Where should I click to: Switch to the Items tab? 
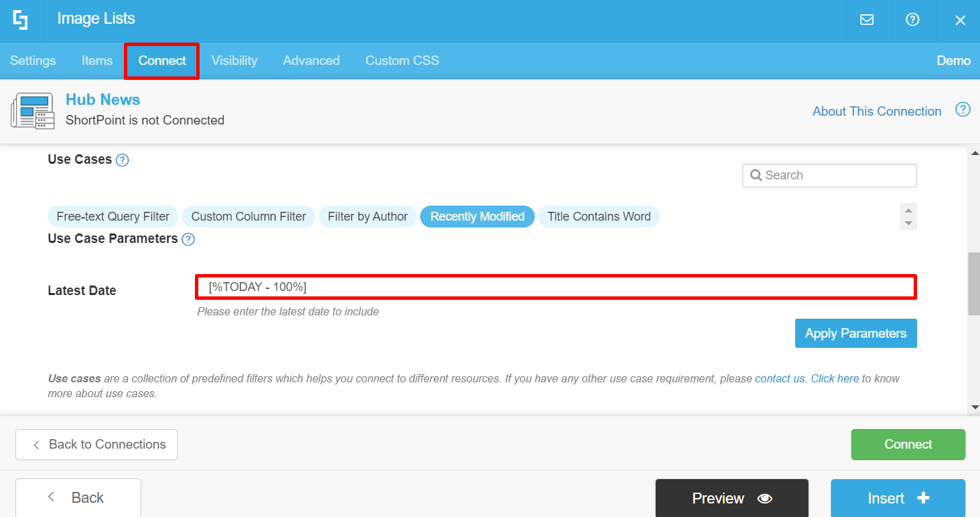(97, 60)
